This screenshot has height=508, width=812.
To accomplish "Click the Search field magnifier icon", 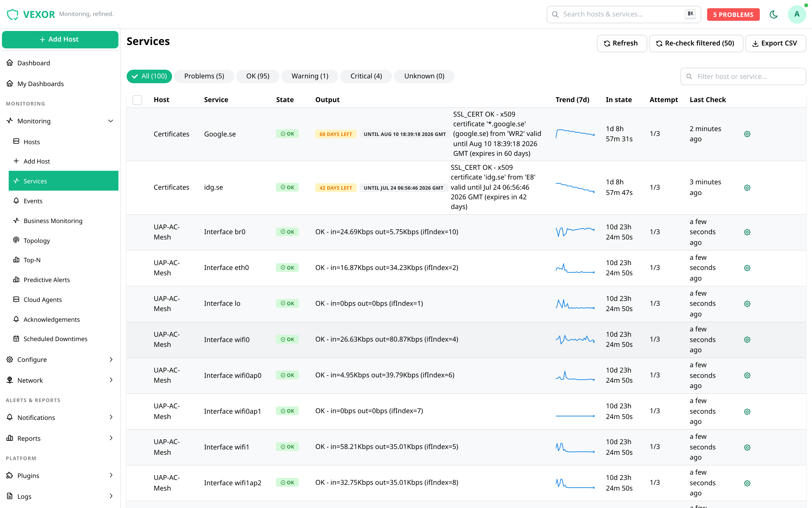I will [x=555, y=15].
